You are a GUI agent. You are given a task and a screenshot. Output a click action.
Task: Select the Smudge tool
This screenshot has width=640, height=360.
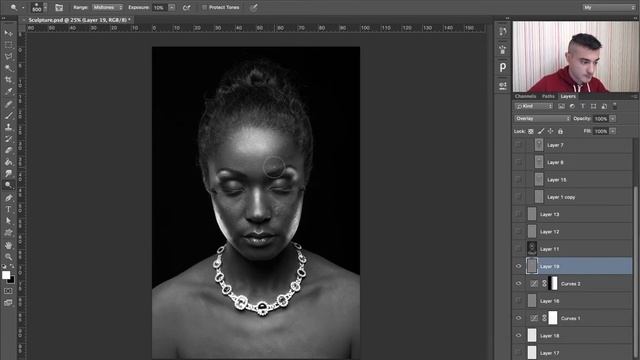8,173
